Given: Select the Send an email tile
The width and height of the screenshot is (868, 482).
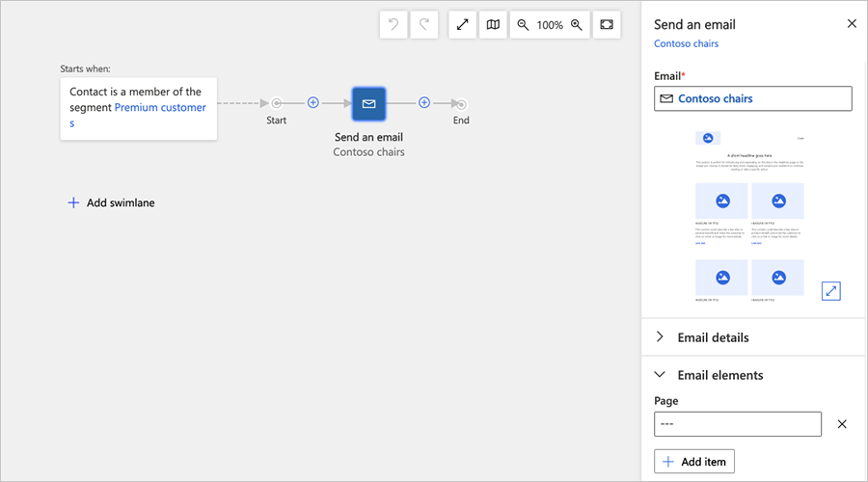Looking at the screenshot, I should [x=368, y=104].
